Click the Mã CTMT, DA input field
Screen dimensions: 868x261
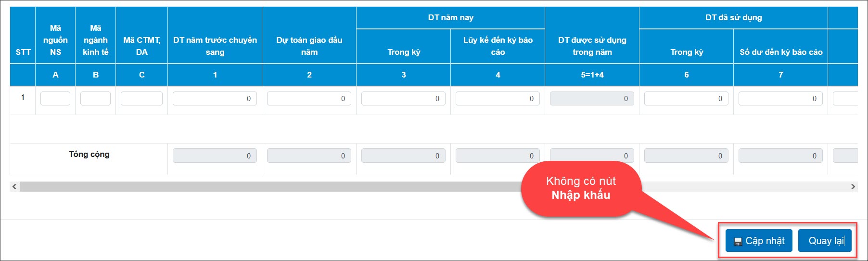pyautogui.click(x=141, y=98)
